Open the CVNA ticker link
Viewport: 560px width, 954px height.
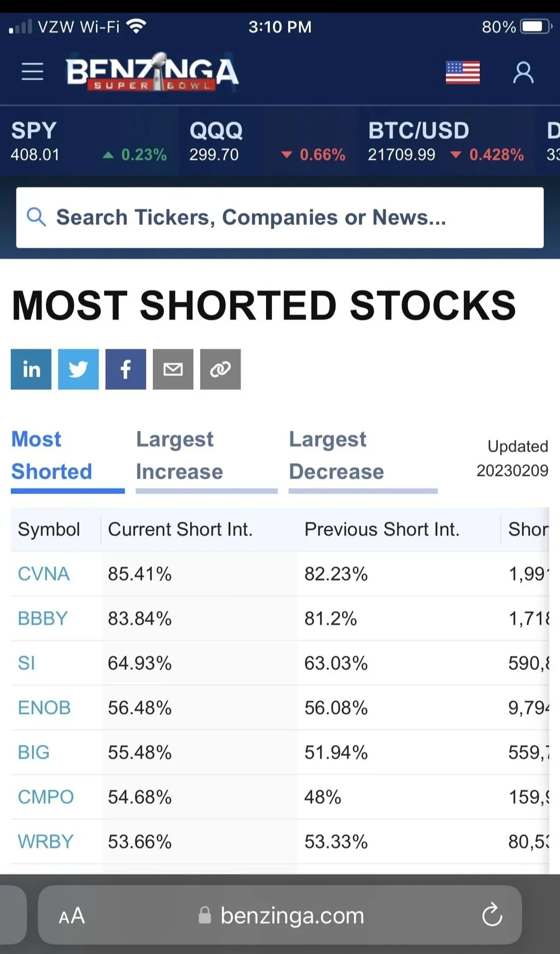[x=44, y=574]
